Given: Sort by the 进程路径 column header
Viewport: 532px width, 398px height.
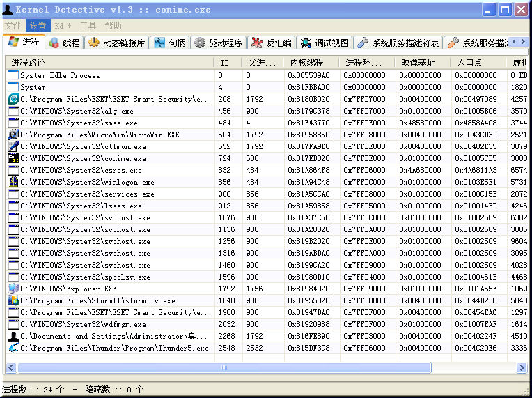Looking at the screenshot, I should coord(109,63).
